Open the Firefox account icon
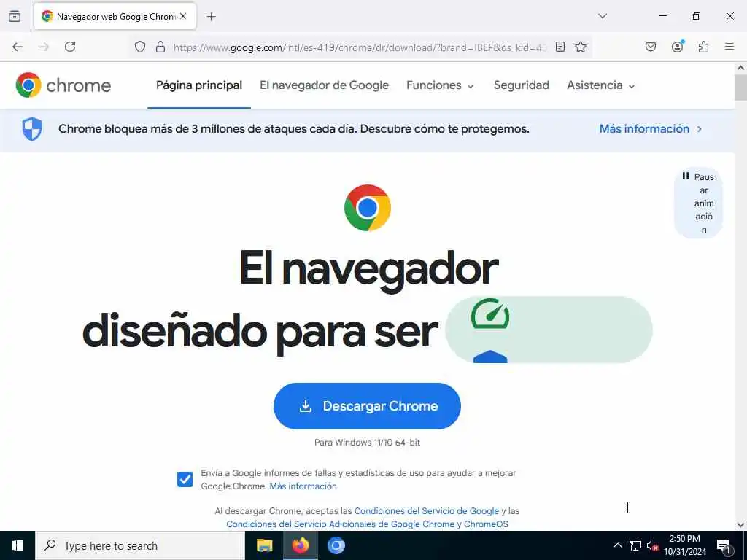The width and height of the screenshot is (747, 560). tap(678, 46)
